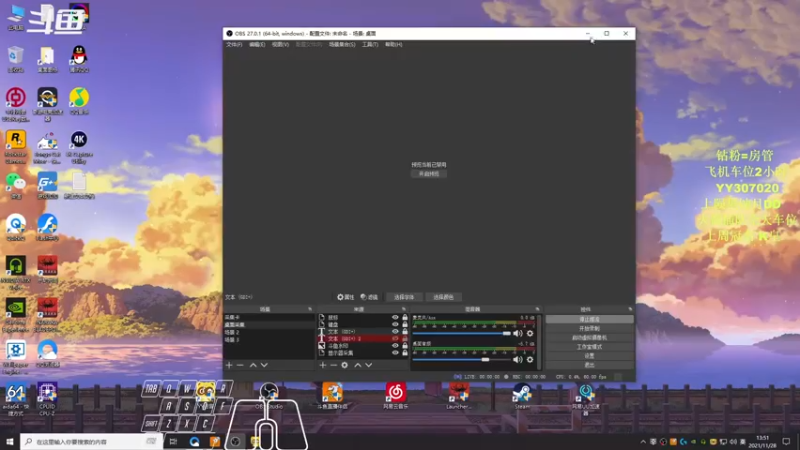Open OBS Studio desktop shortcut

point(269,395)
